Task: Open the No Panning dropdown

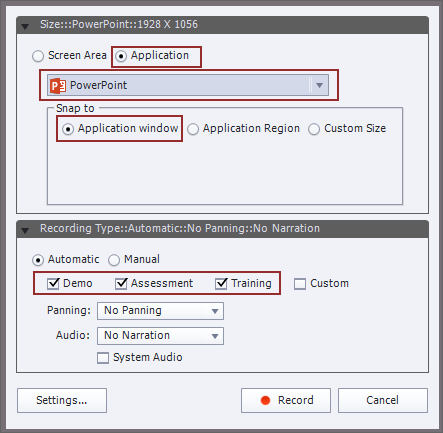Action: pos(160,311)
